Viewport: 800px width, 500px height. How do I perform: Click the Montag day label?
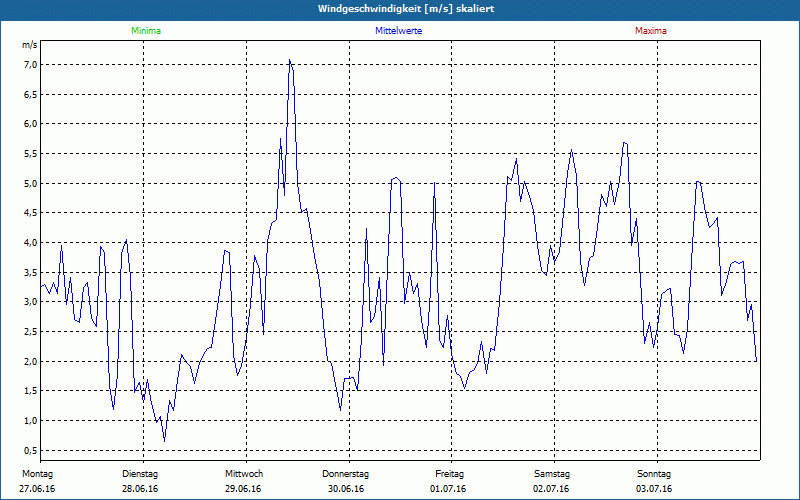pos(37,474)
